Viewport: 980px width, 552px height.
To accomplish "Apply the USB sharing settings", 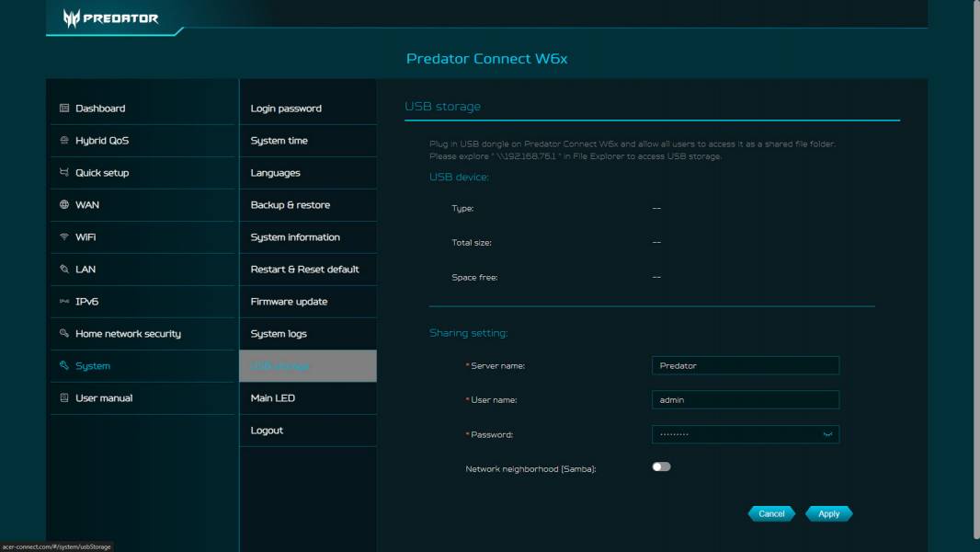I will click(828, 513).
